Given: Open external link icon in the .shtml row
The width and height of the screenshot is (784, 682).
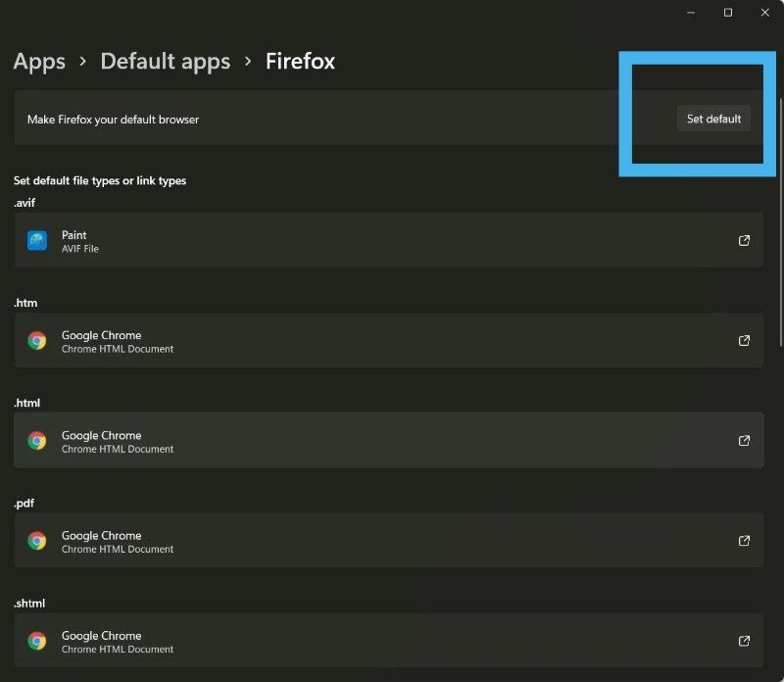Looking at the screenshot, I should coord(744,641).
